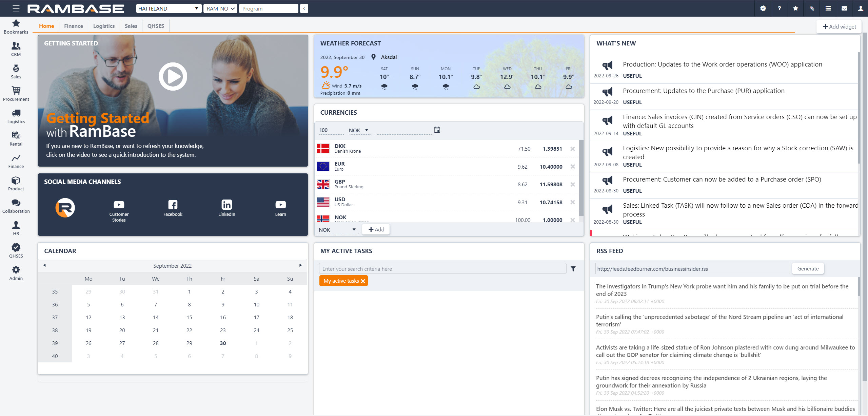Play the Getting Started video
Viewport: 868px width, 416px height.
tap(173, 76)
